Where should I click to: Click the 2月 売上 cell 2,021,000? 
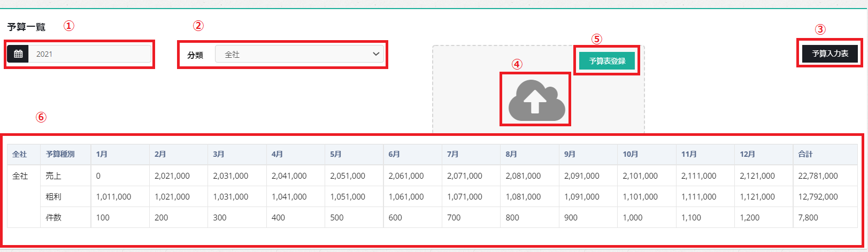(x=172, y=175)
